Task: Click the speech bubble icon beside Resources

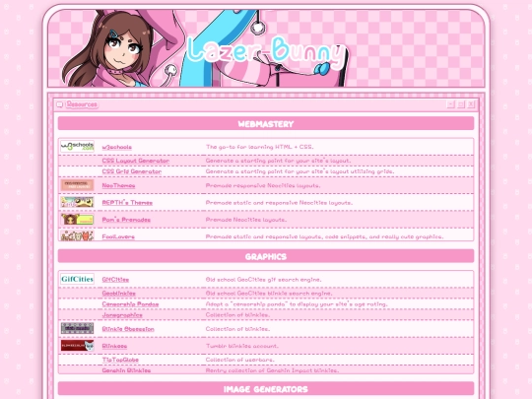Action: [60, 104]
